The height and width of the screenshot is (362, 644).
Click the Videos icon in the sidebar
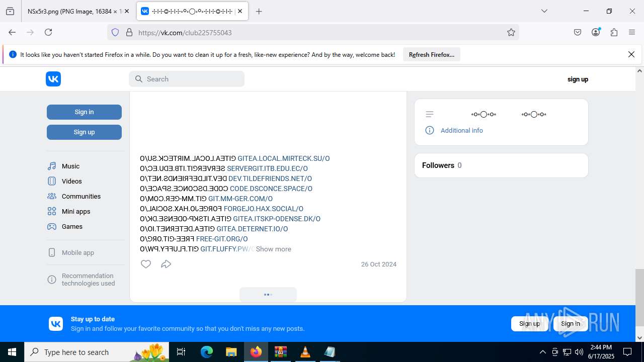pyautogui.click(x=52, y=181)
